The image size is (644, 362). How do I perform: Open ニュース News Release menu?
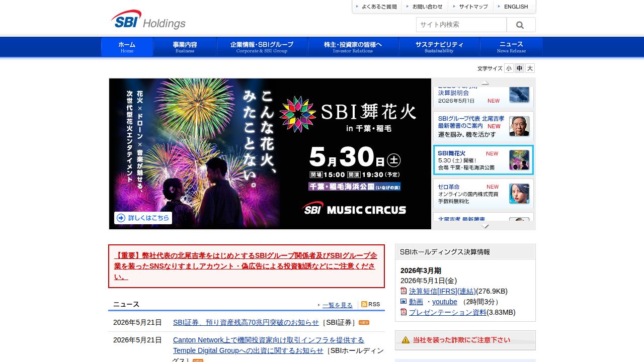[511, 47]
